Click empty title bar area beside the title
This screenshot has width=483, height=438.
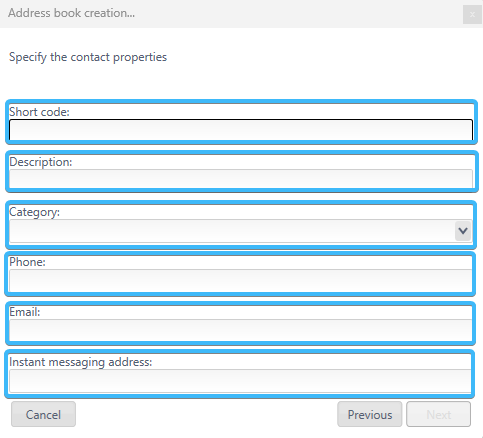pos(297,14)
